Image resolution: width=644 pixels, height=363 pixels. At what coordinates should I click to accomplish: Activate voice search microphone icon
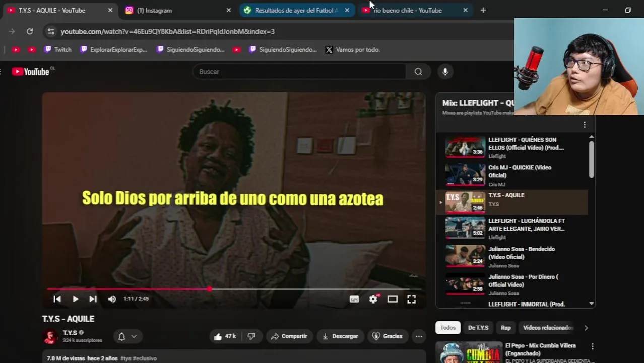[445, 72]
